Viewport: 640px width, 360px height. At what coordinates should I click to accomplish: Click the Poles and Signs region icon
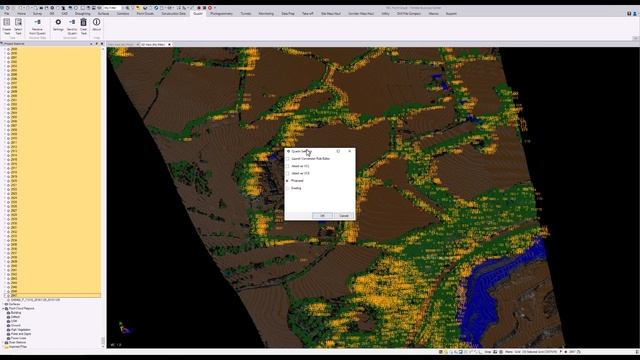(8, 334)
